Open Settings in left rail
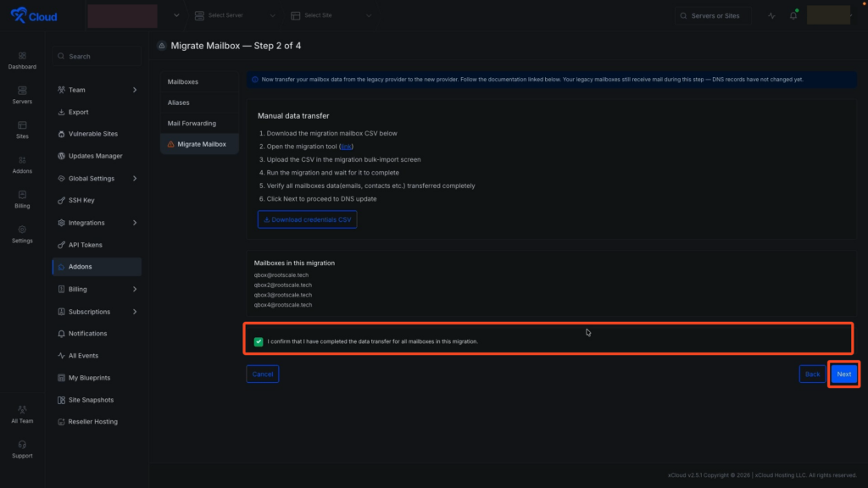This screenshot has width=868, height=488. tap(22, 235)
